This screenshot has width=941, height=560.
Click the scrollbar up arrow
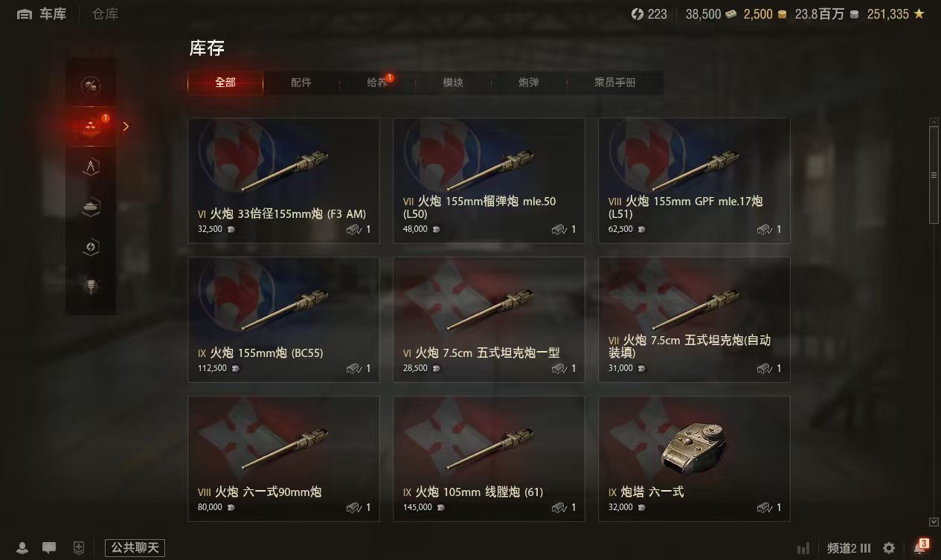coord(934,122)
